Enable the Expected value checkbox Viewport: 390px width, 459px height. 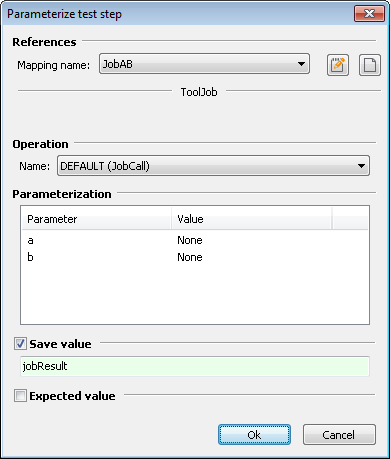[x=20, y=396]
